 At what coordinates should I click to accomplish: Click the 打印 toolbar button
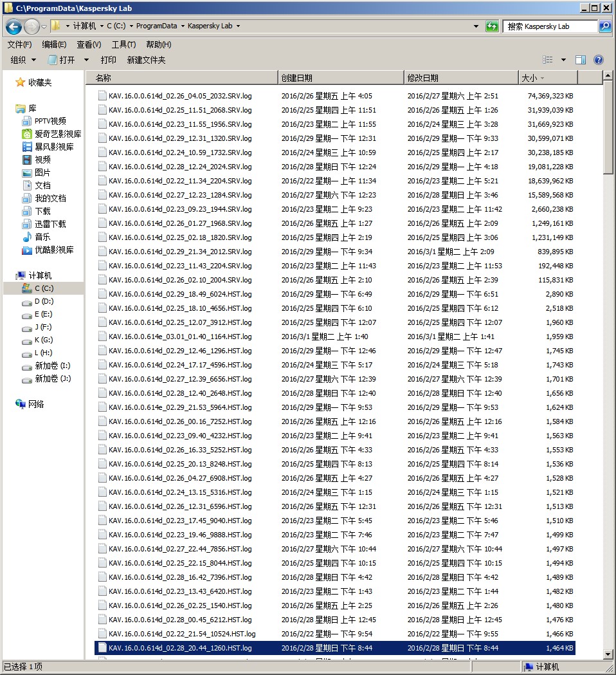tap(109, 60)
